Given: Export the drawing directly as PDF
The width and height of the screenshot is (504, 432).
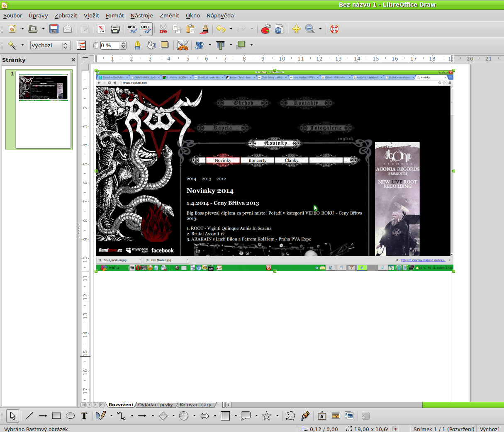Looking at the screenshot, I should [102, 29].
